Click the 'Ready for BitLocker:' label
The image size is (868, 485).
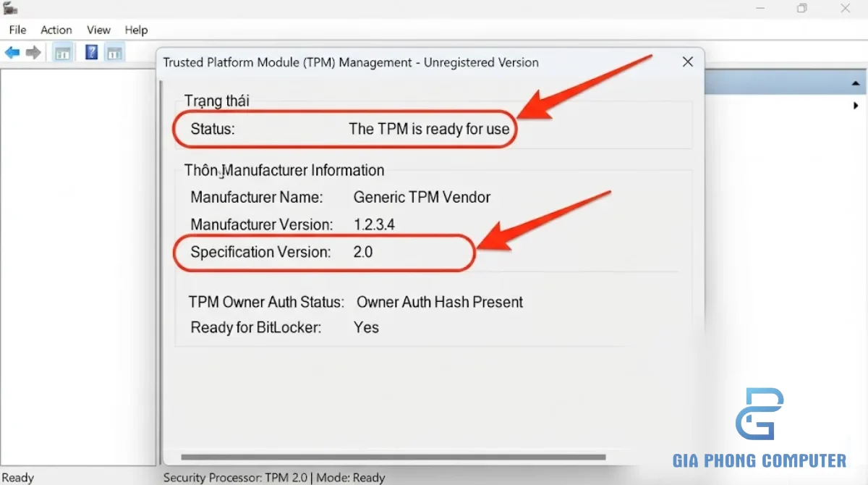tap(255, 327)
